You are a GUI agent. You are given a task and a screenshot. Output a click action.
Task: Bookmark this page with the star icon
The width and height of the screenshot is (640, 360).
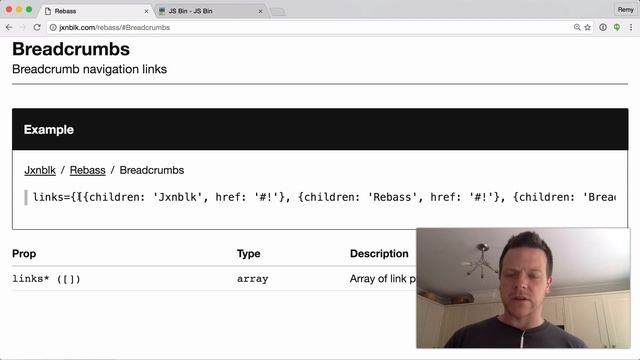pyautogui.click(x=588, y=27)
